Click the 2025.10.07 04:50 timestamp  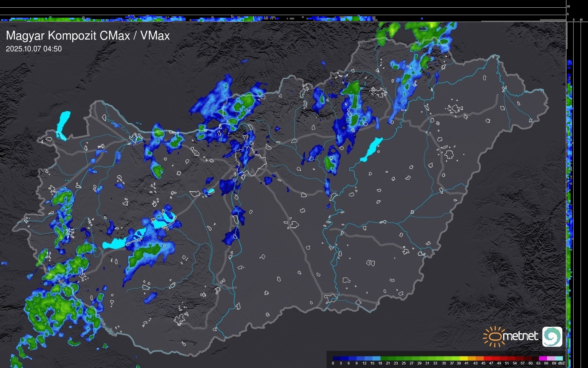point(34,49)
